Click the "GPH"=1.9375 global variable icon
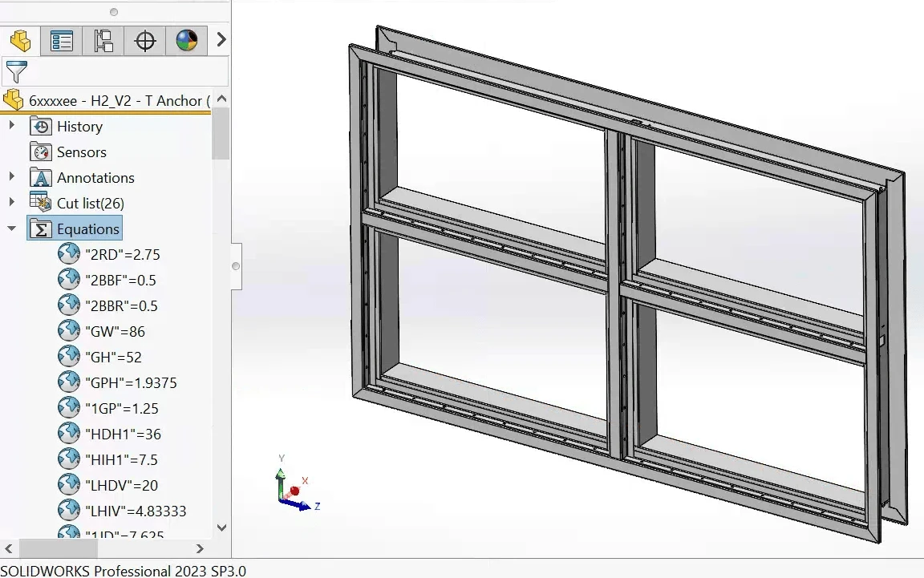This screenshot has width=924, height=578. point(69,382)
